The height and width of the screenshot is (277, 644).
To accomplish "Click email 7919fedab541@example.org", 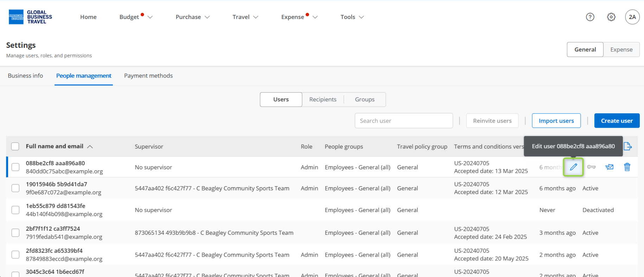I will point(64,237).
